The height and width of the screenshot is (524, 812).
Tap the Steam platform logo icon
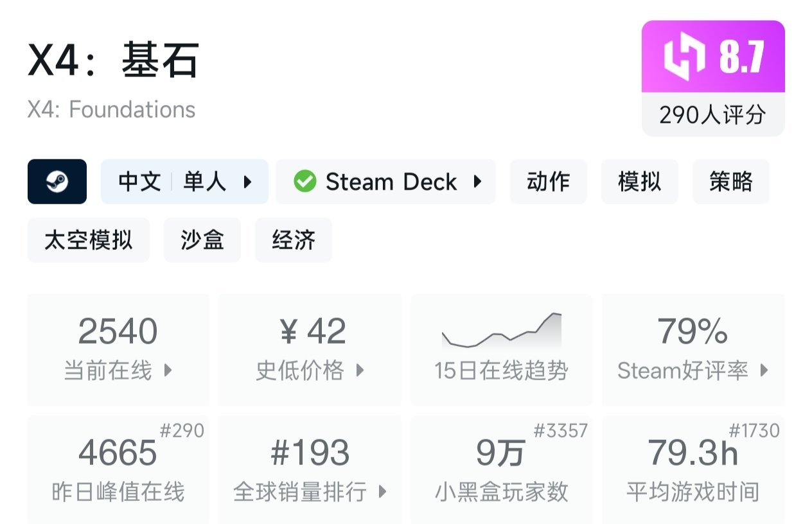(57, 182)
